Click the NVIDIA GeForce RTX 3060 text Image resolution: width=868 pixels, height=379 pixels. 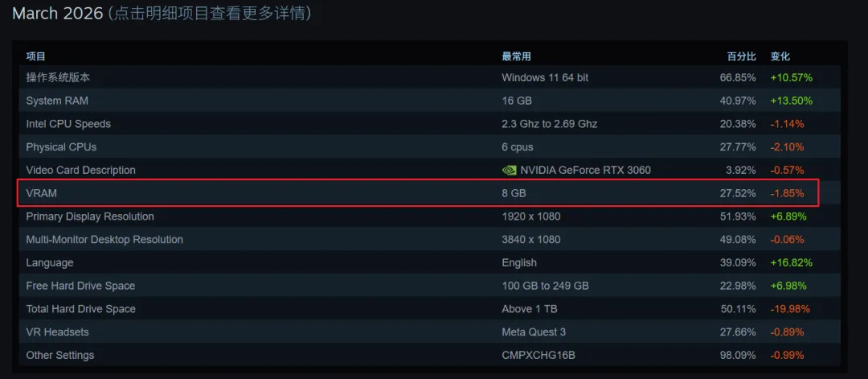click(586, 170)
